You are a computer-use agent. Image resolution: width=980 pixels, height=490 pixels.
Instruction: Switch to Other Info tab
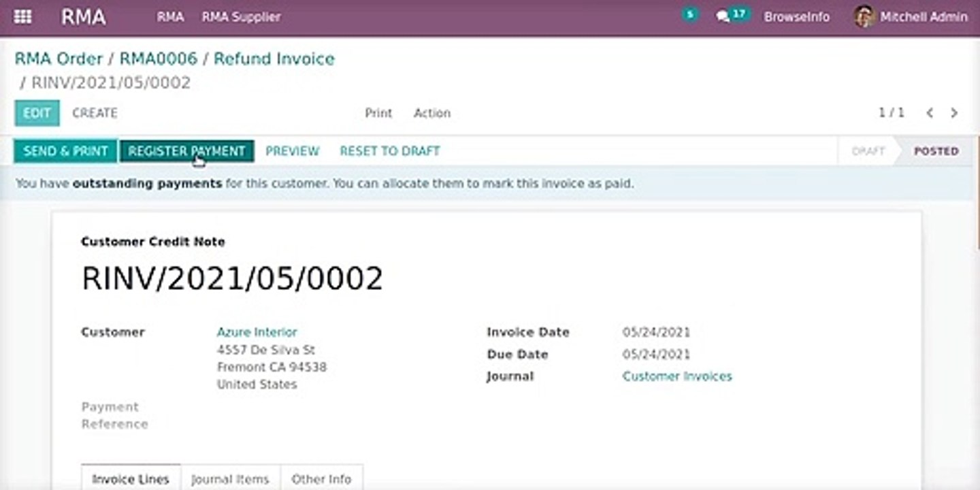(321, 478)
